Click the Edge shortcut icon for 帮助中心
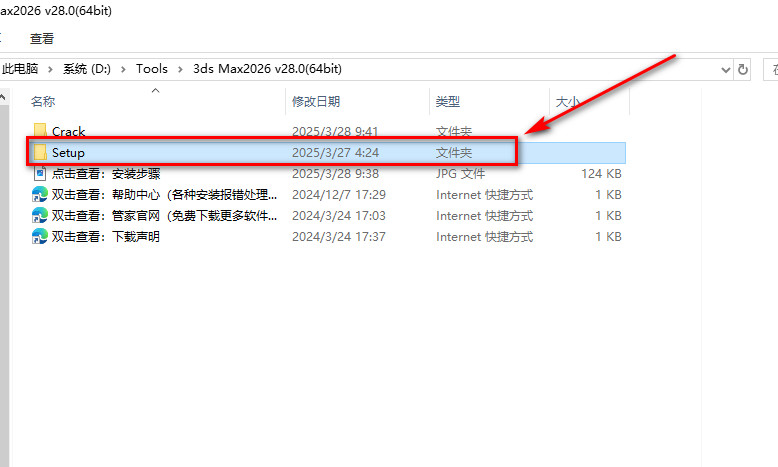Viewport: 778px width, 467px height. tap(40, 195)
